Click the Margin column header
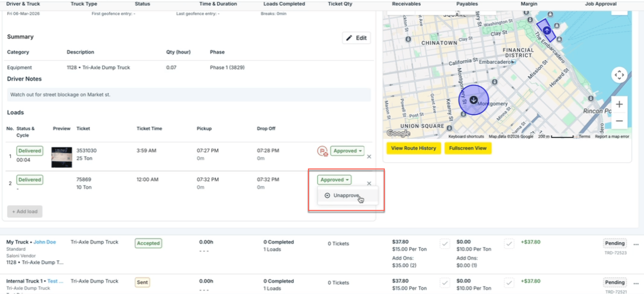 529,4
